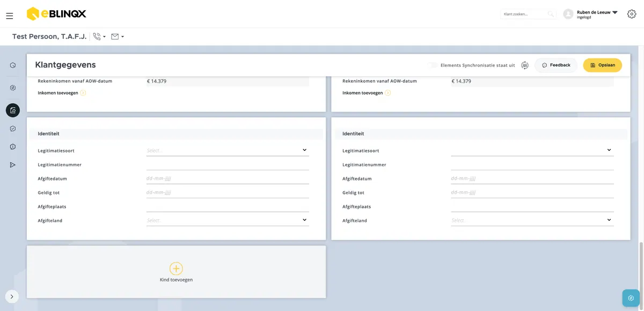Focus left Legitimatienummer field
Image resolution: width=644 pixels, height=311 pixels.
[228, 164]
